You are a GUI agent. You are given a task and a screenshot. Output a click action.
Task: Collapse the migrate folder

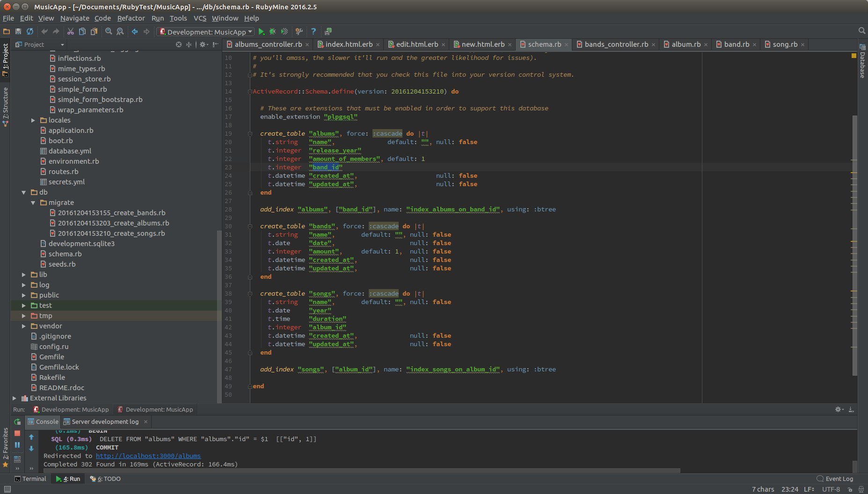[x=33, y=203]
